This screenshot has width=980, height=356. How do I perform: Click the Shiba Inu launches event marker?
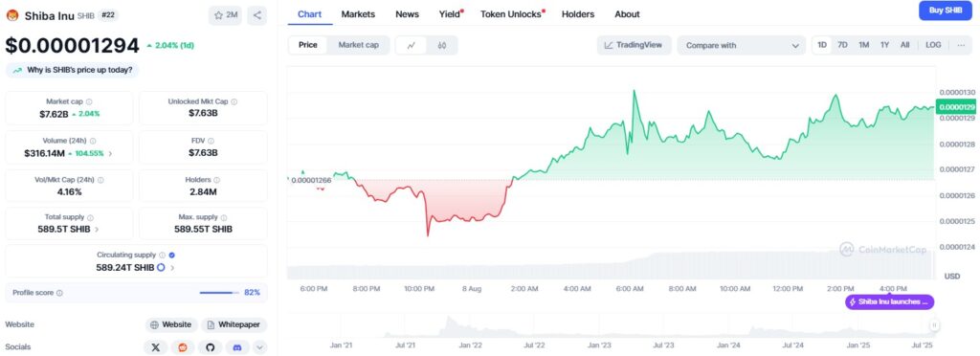(x=890, y=302)
